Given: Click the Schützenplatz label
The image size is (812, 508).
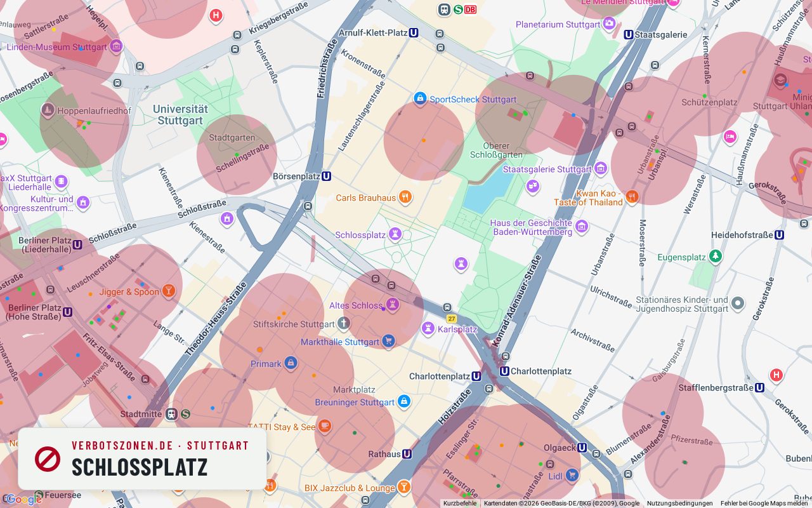Looking at the screenshot, I should coord(709,102).
